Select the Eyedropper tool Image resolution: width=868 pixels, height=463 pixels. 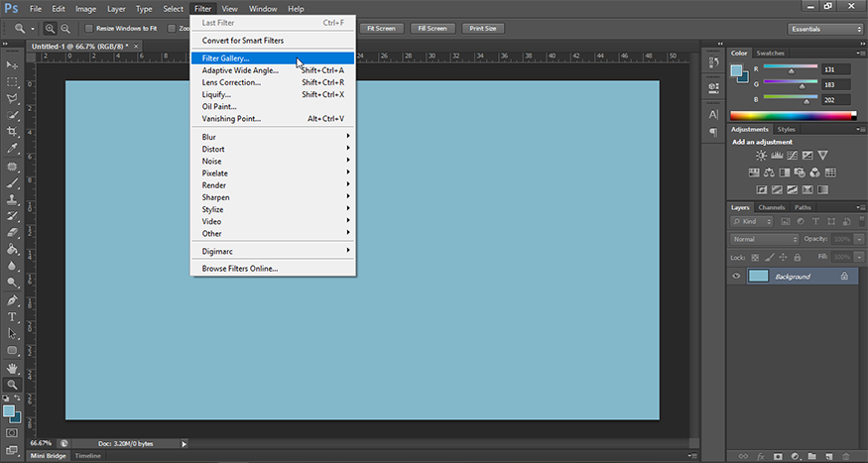[x=12, y=149]
